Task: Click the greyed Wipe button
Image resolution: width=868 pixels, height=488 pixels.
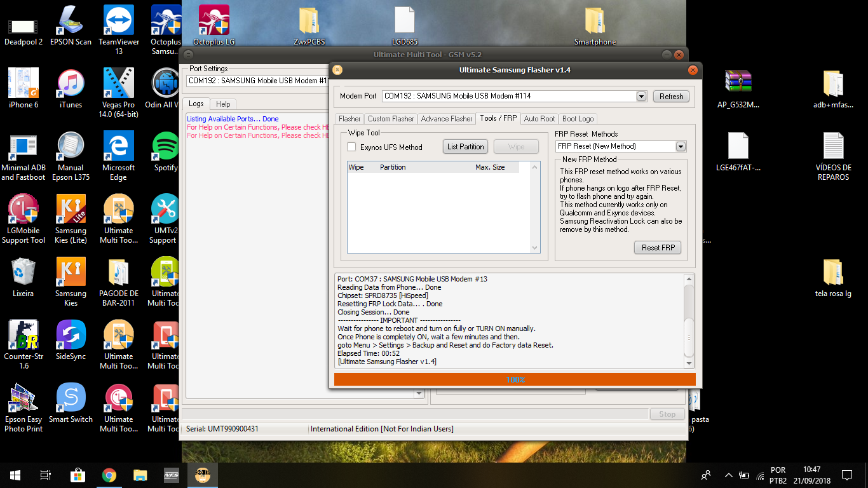Action: coord(516,147)
